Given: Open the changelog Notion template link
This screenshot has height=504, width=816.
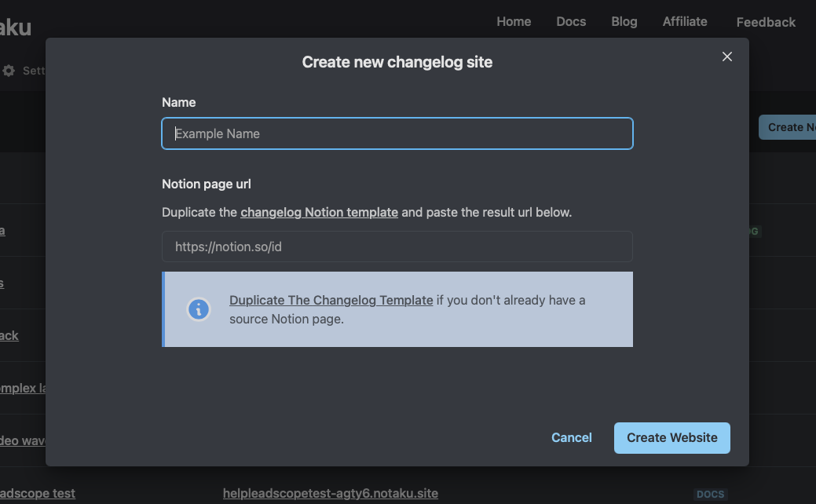Looking at the screenshot, I should coord(319,212).
